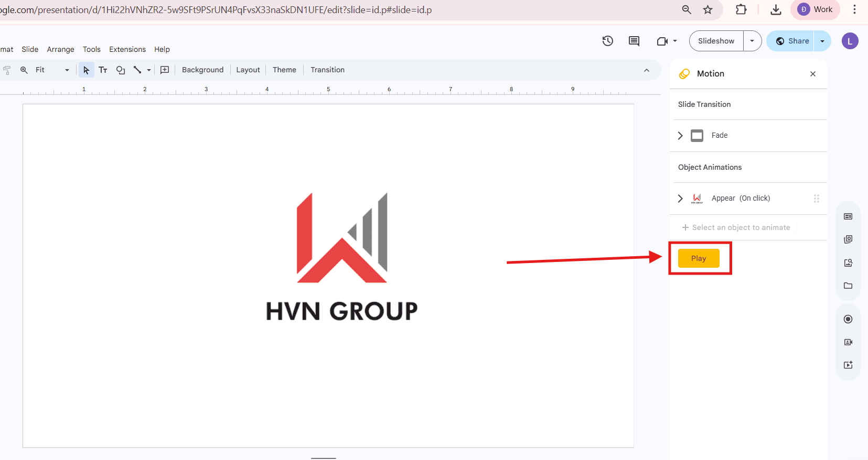Image resolution: width=868 pixels, height=460 pixels.
Task: Open the Arrange menu
Action: (x=60, y=49)
